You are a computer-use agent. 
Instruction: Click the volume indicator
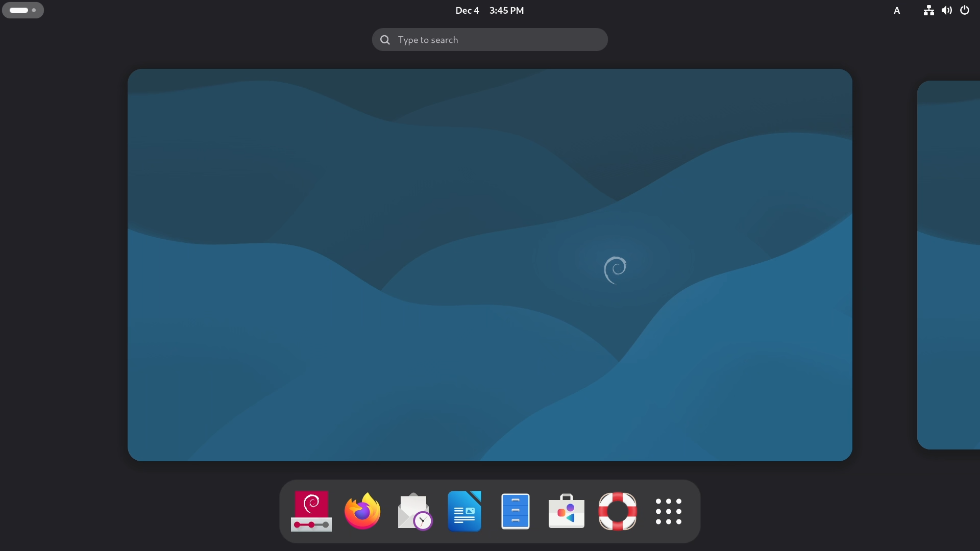coord(946,10)
